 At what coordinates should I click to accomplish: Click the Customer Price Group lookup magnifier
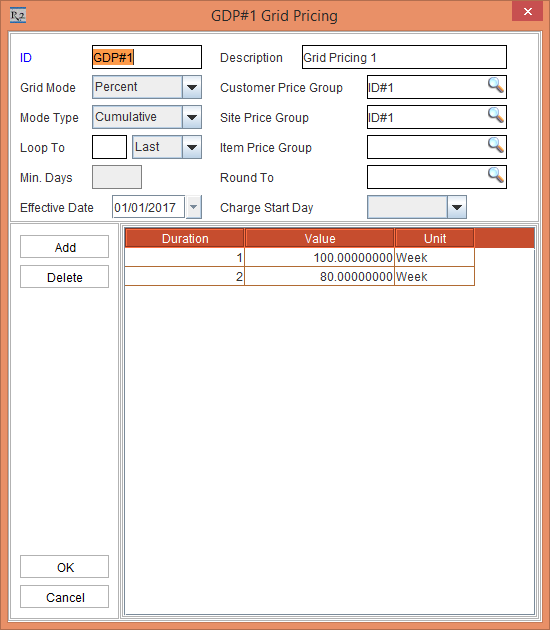coord(496,86)
